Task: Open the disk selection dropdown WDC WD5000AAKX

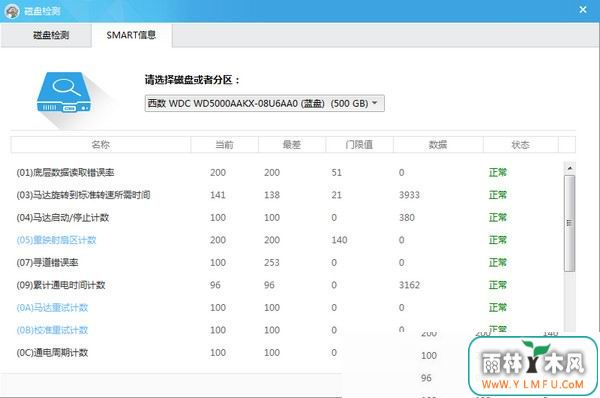Action: tap(264, 103)
